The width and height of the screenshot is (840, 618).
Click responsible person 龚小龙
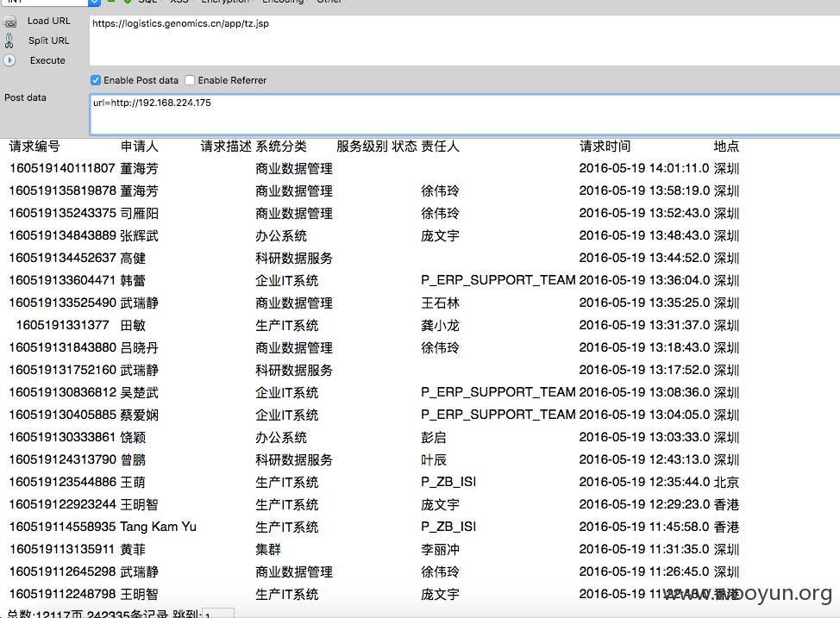pos(441,325)
